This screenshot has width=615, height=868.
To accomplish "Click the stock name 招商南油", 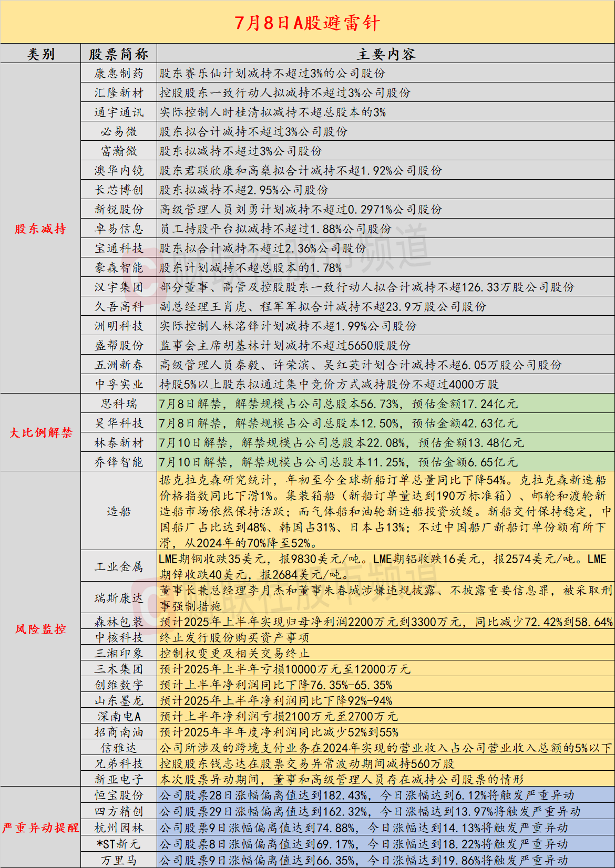I will pos(119,732).
